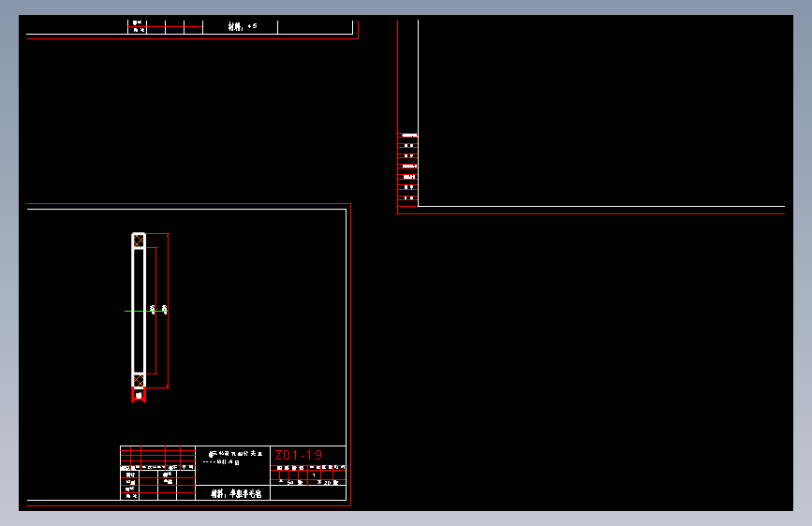Select the red Z01-19 drawing number text

coord(299,455)
